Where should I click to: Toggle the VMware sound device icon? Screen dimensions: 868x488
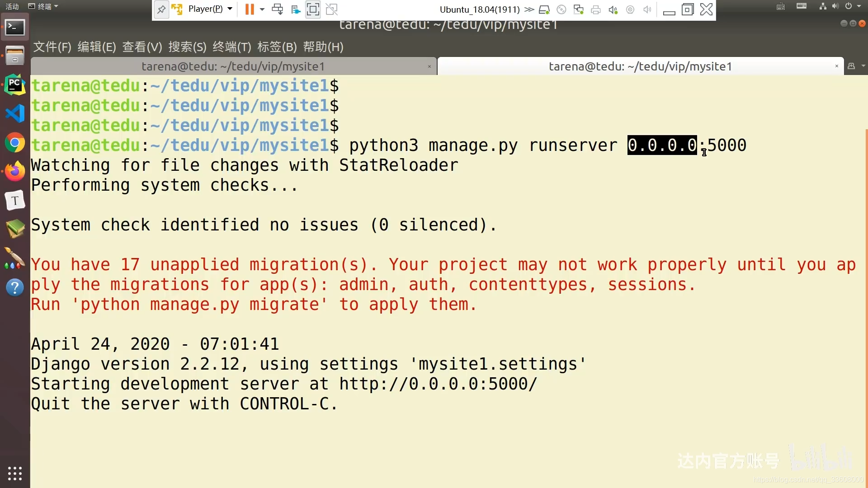[613, 10]
